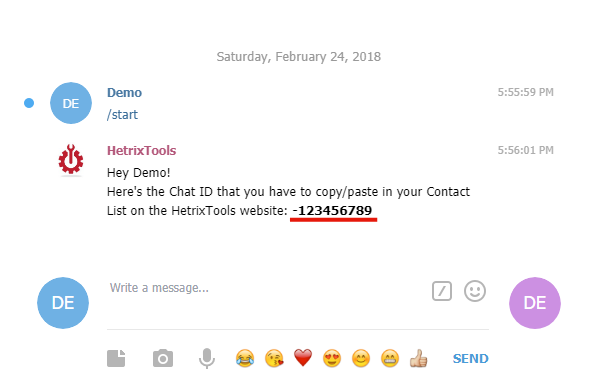Click the attach file icon
Image resolution: width=603 pixels, height=382 pixels.
coord(116,358)
